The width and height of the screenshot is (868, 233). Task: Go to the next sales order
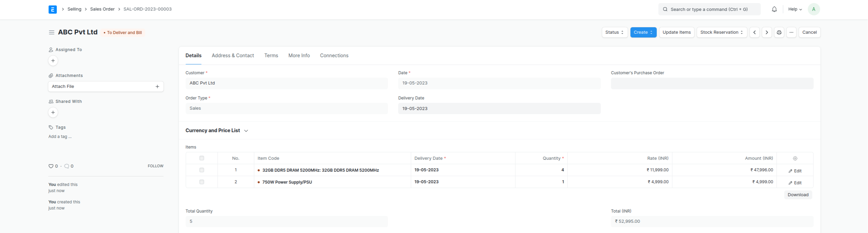[767, 32]
